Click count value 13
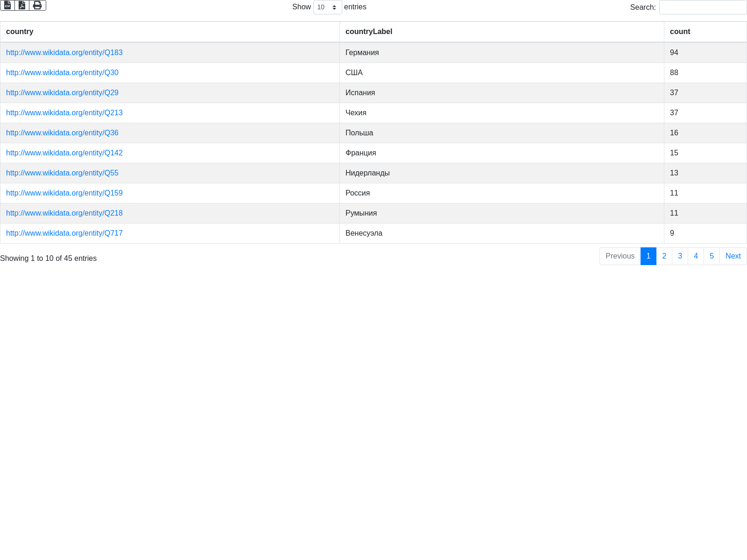Image resolution: width=747 pixels, height=560 pixels. pyautogui.click(x=674, y=173)
